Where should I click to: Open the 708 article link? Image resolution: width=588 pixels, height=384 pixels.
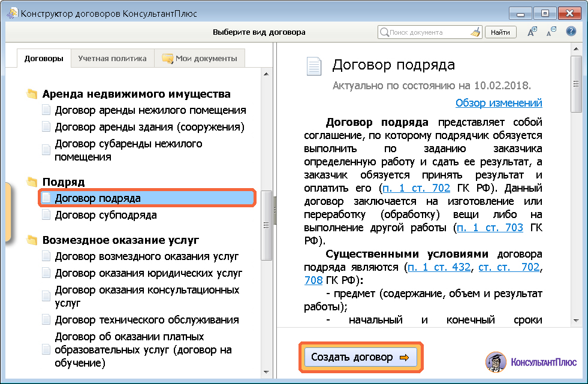tap(313, 280)
